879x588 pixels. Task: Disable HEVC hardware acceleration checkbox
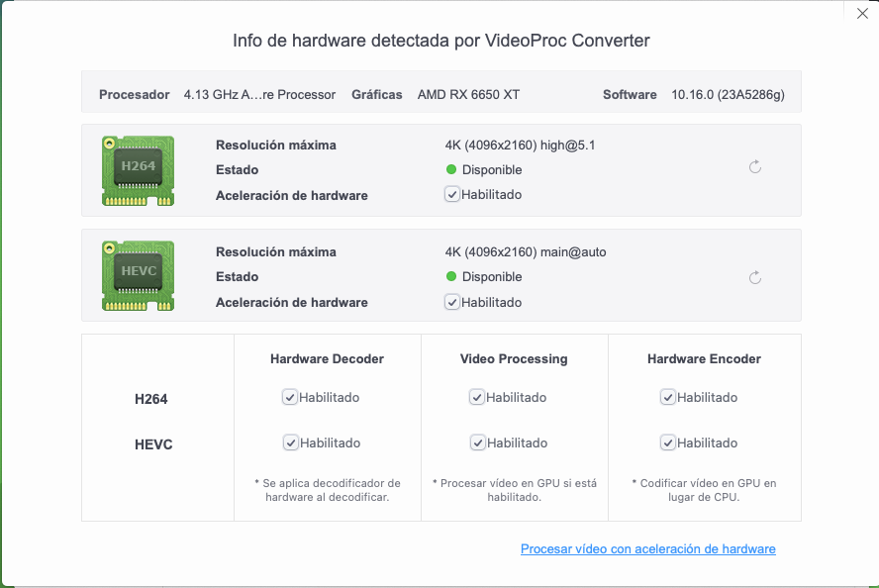pos(452,302)
